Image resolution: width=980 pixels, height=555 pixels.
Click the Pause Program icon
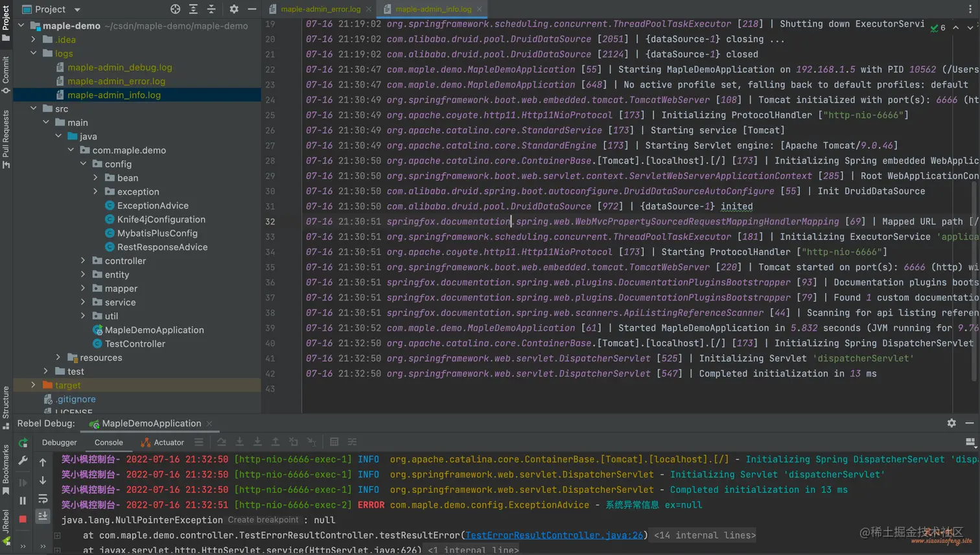[23, 501]
